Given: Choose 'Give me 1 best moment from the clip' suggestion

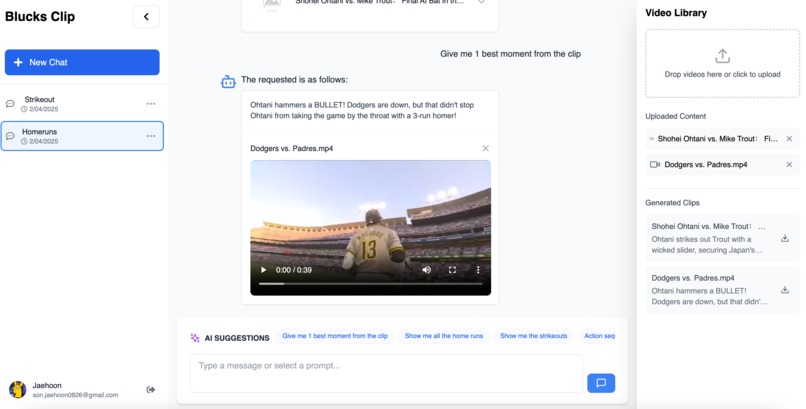Looking at the screenshot, I should click(335, 336).
